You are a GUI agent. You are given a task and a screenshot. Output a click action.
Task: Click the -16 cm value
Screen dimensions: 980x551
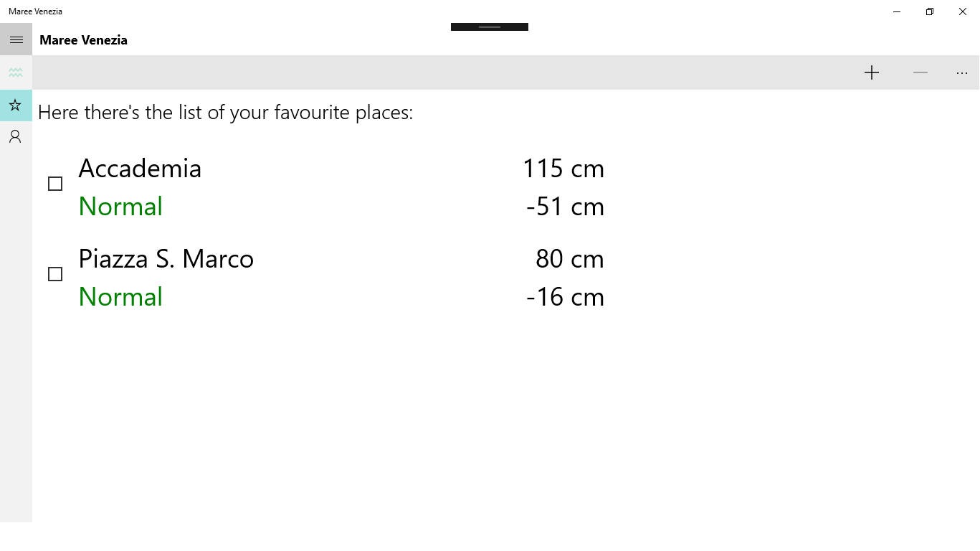click(565, 297)
